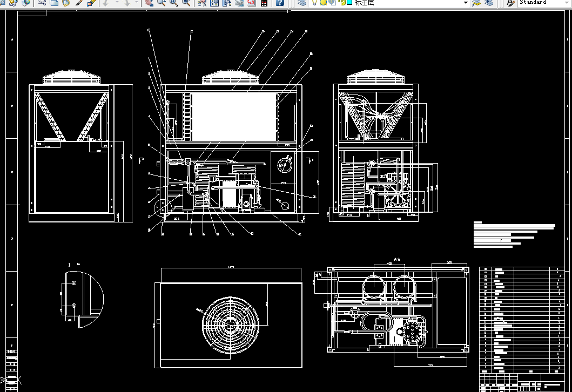Toggle the lock icon for 标注层

[x=342, y=3]
